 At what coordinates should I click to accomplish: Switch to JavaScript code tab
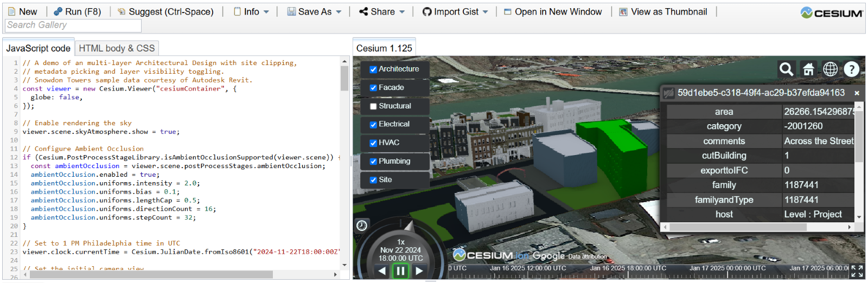(38, 48)
